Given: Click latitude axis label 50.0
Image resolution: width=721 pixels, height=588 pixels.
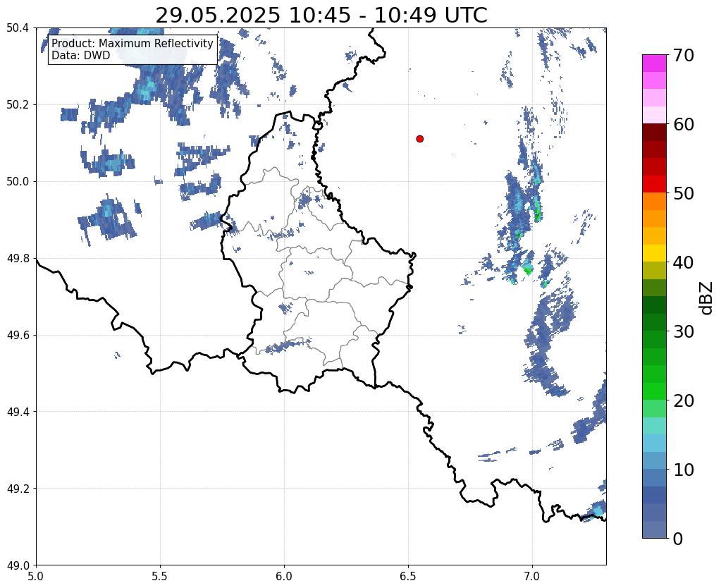Looking at the screenshot, I should [18, 182].
